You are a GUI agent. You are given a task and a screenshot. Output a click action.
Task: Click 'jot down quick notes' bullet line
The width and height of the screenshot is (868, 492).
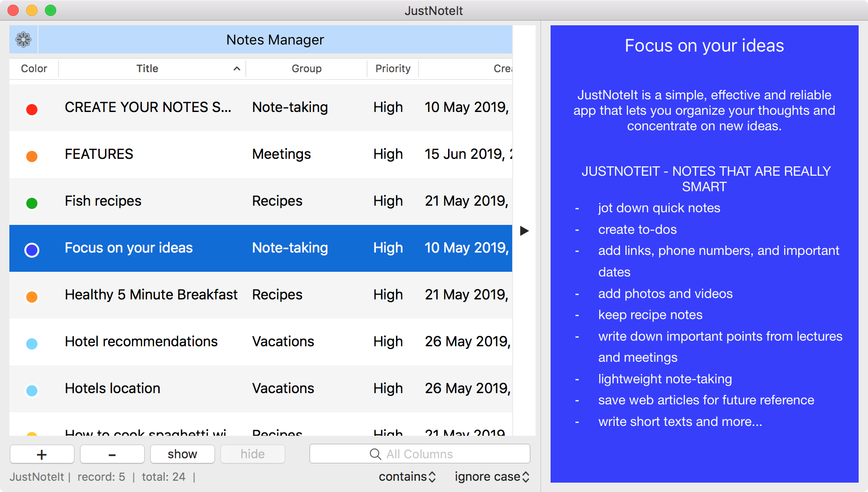659,208
